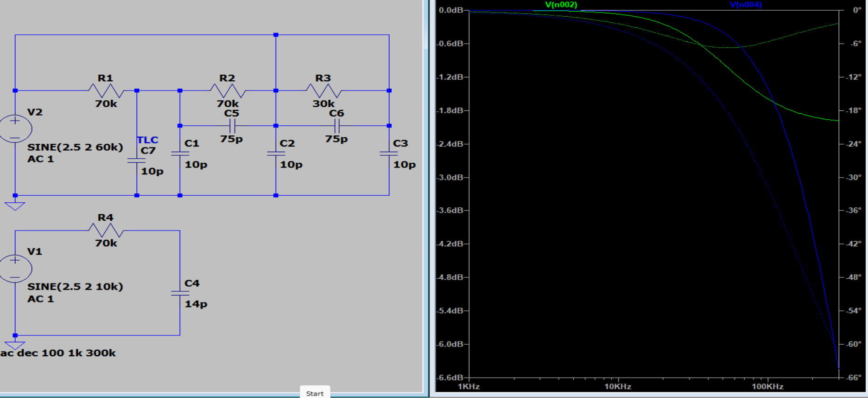868x398 pixels.
Task: Click the -3.0dB magnitude axis label
Action: pyautogui.click(x=450, y=177)
